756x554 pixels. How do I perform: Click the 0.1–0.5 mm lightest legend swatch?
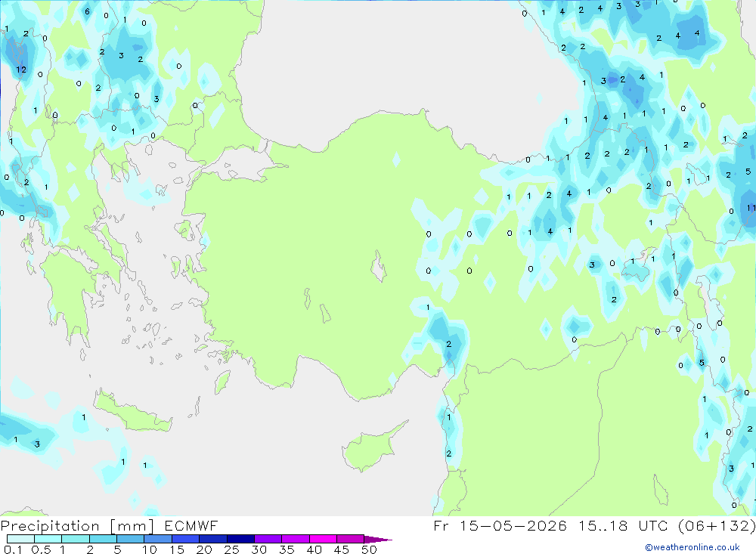(20, 539)
